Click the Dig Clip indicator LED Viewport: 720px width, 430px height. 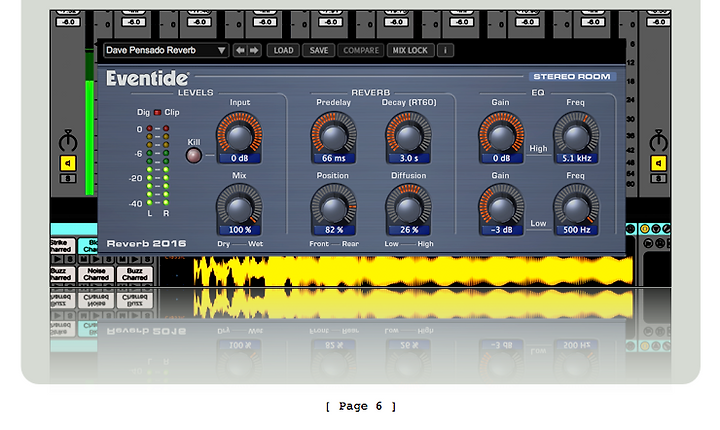(158, 112)
